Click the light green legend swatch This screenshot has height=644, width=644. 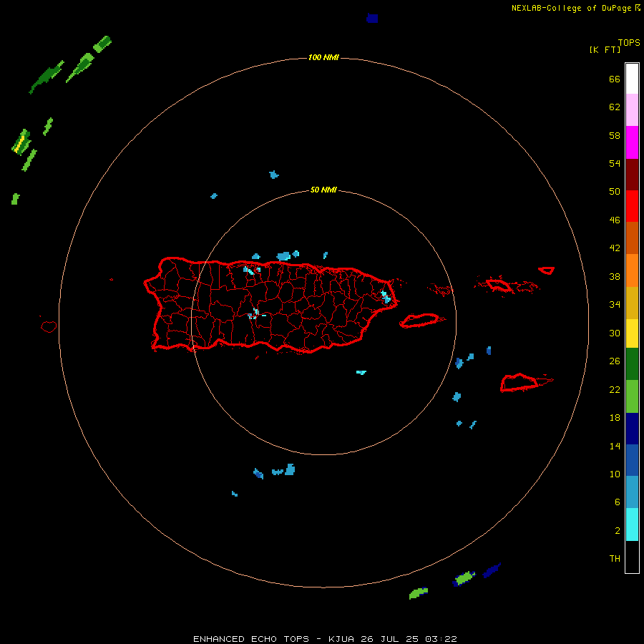[x=632, y=396]
